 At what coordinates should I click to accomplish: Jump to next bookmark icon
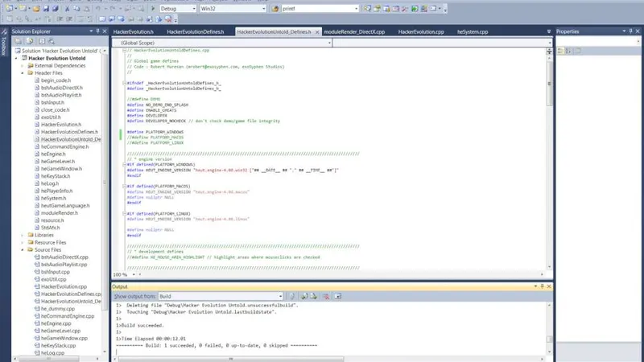click(122, 19)
